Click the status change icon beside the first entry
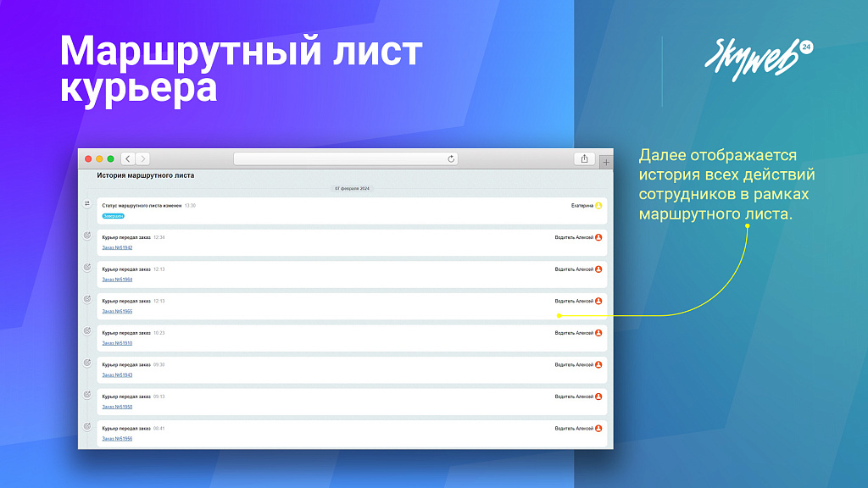Image resolution: width=868 pixels, height=488 pixels. pos(87,203)
